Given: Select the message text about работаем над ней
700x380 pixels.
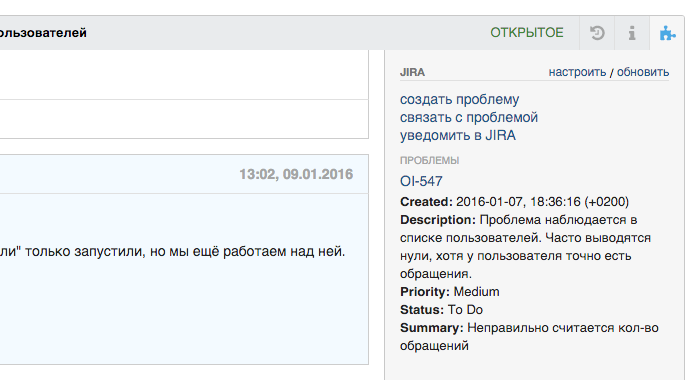Looking at the screenshot, I should click(172, 251).
